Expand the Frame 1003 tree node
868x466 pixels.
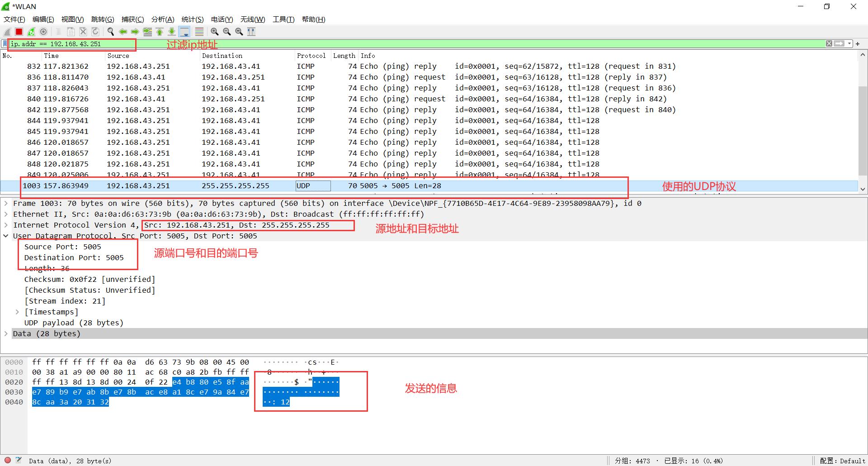point(6,204)
